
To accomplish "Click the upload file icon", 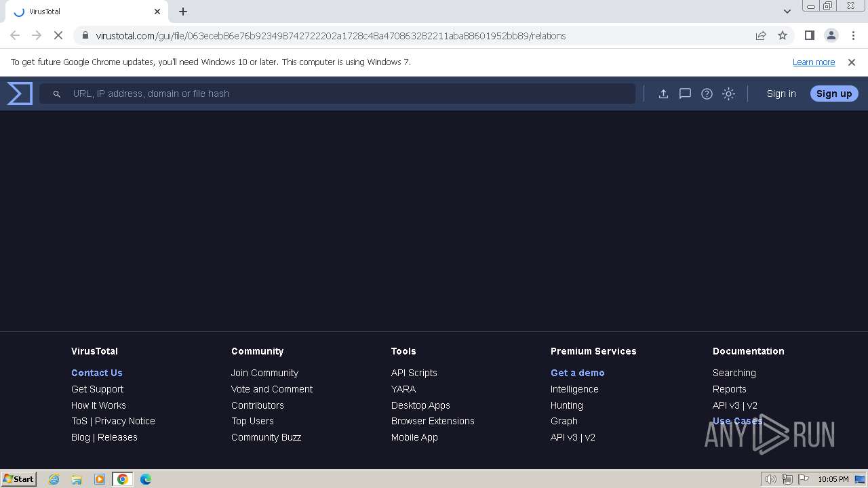I will [663, 94].
